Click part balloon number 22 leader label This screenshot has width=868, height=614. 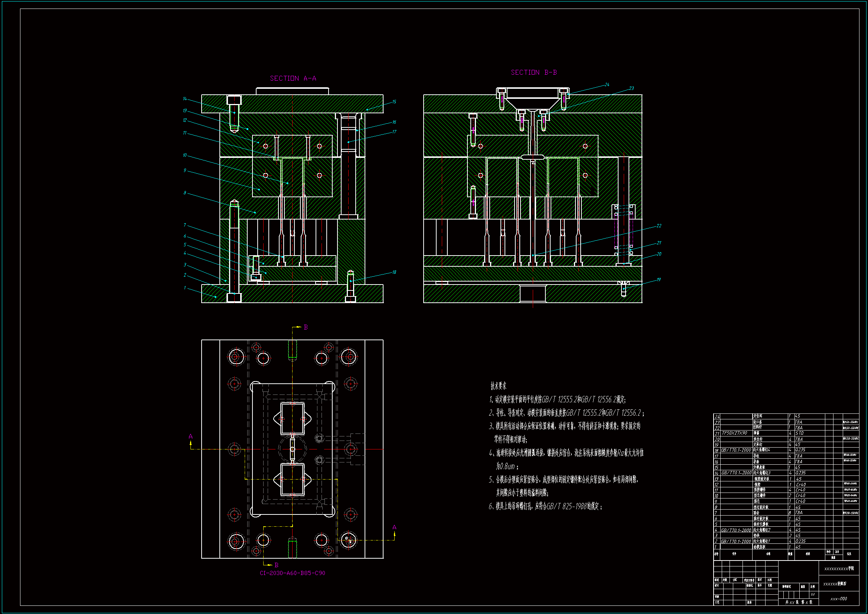point(659,226)
